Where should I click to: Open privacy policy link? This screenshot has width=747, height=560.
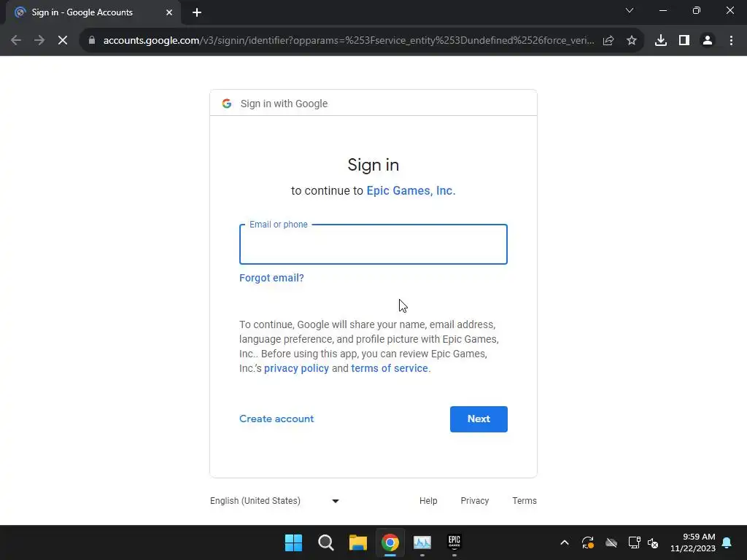[296, 368]
